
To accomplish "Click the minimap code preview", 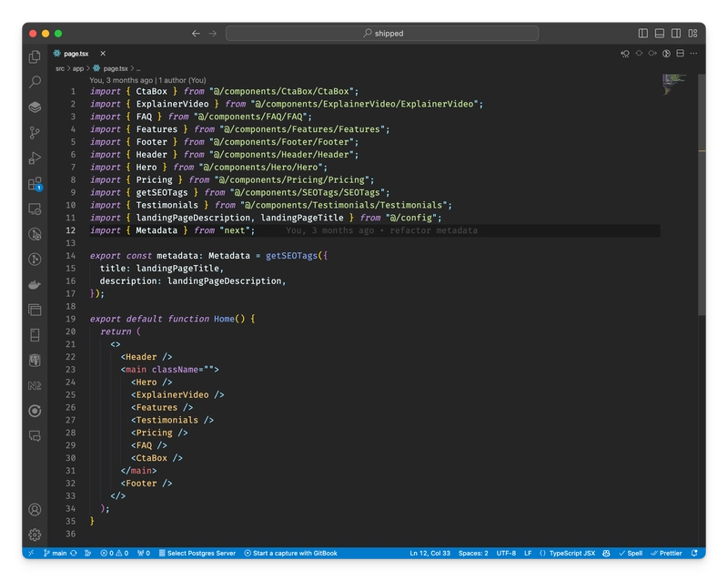I will click(x=673, y=85).
